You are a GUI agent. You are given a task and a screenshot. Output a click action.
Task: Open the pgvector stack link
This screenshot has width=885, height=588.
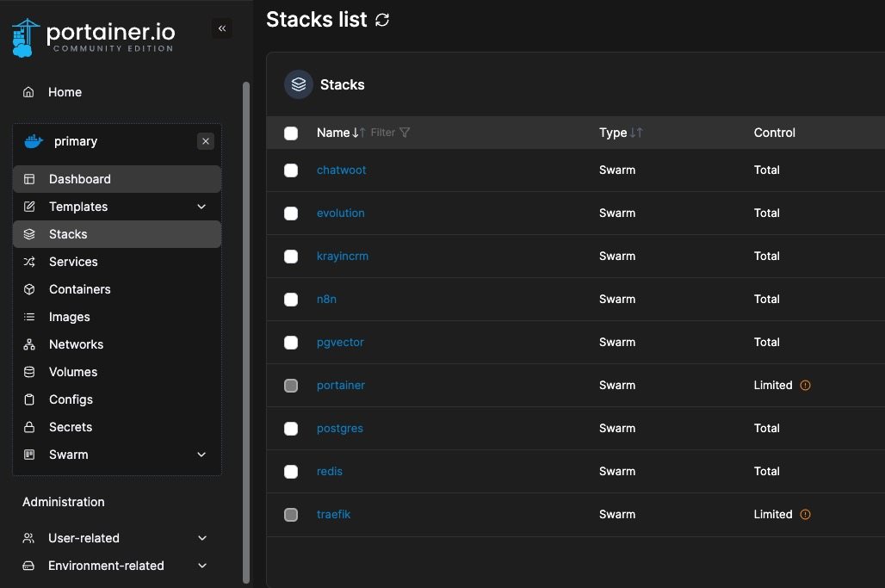(340, 342)
